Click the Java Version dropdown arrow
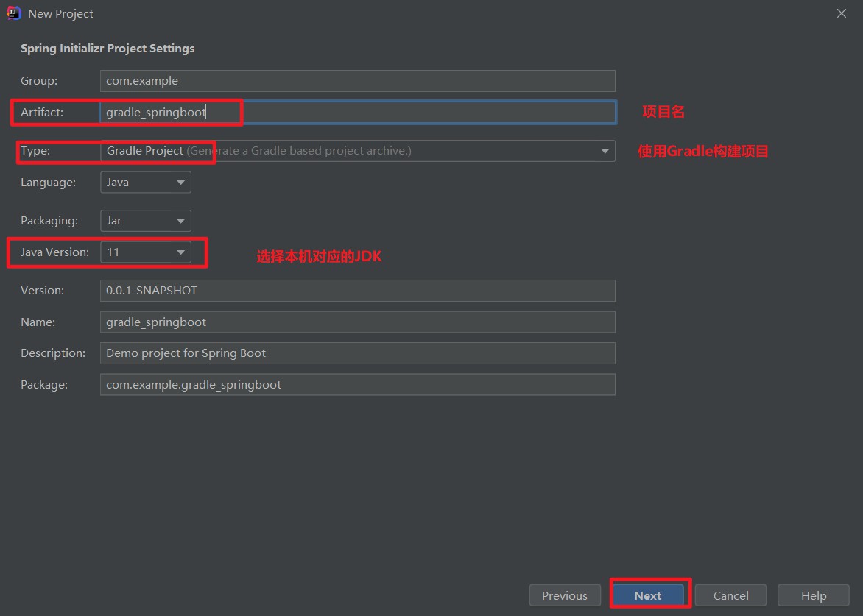The width and height of the screenshot is (863, 616). point(180,252)
